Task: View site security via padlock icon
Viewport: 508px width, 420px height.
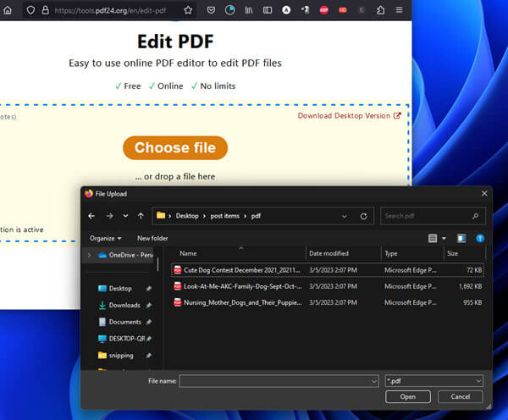Action: tap(46, 10)
